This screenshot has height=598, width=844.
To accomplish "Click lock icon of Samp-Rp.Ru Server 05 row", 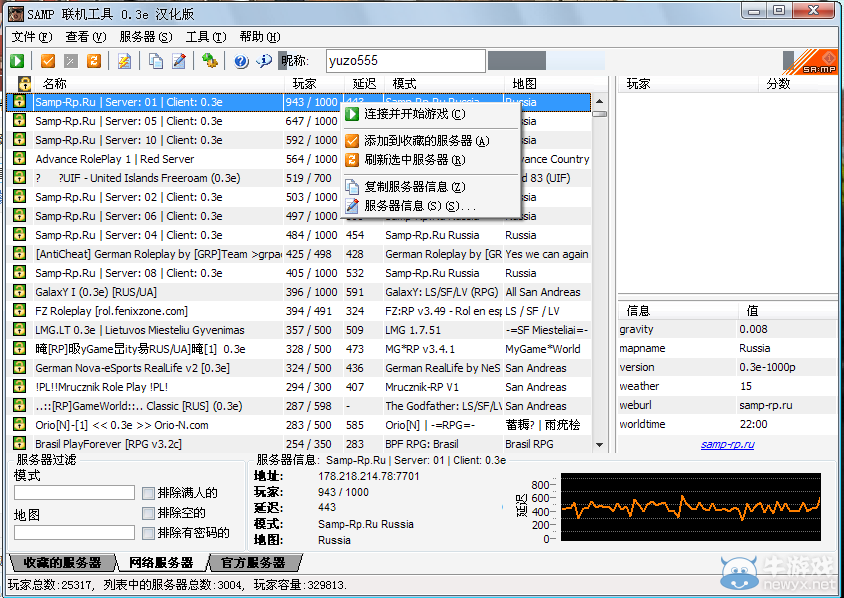I will point(19,120).
